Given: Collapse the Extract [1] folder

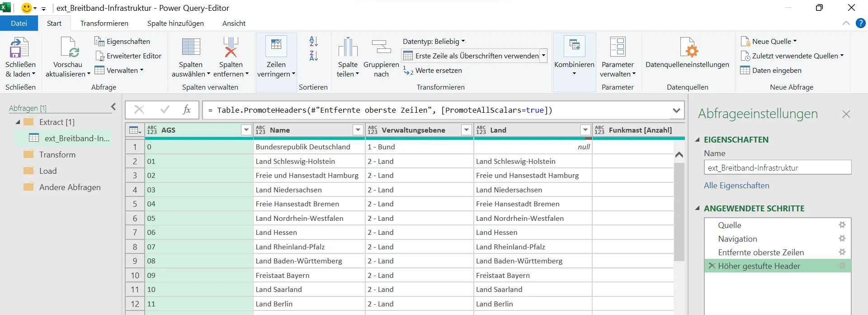Looking at the screenshot, I should pos(18,122).
